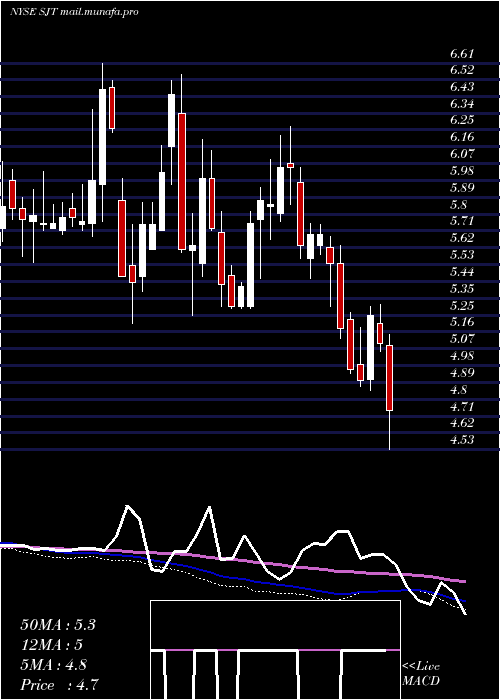Click the Price : 4.7 readout
Image resolution: width=500 pixels, height=700 pixels.
(x=59, y=684)
